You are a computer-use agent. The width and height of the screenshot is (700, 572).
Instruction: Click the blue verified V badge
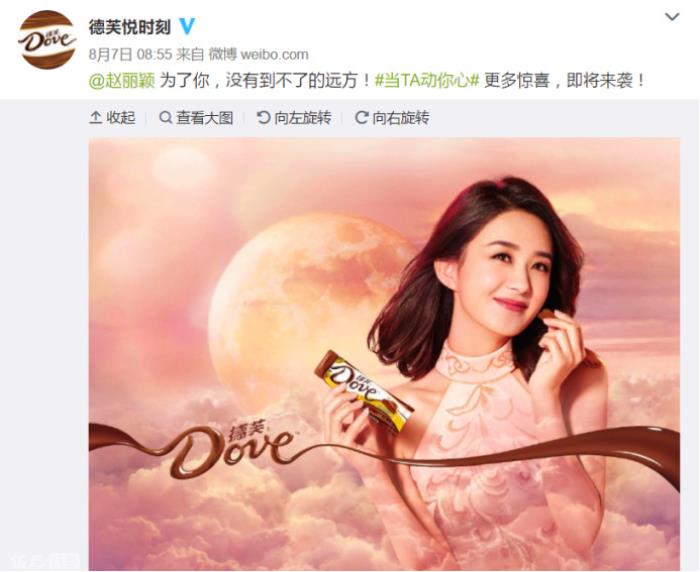tap(187, 27)
